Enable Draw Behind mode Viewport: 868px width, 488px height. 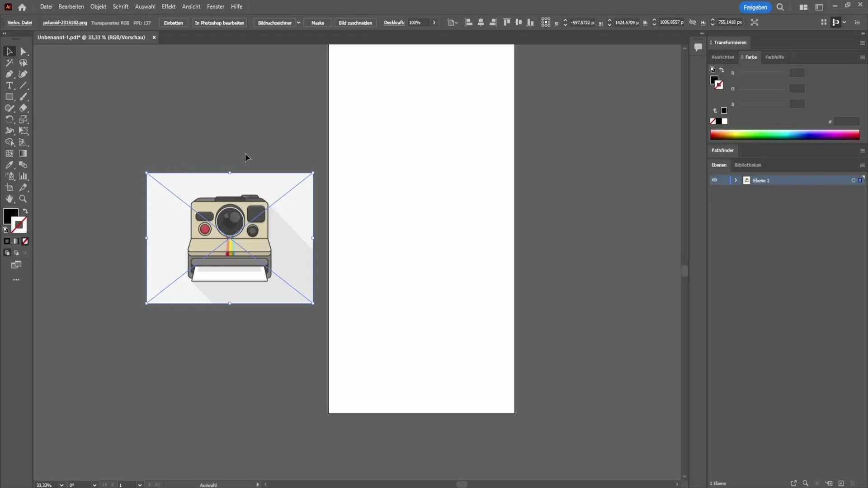point(16,253)
